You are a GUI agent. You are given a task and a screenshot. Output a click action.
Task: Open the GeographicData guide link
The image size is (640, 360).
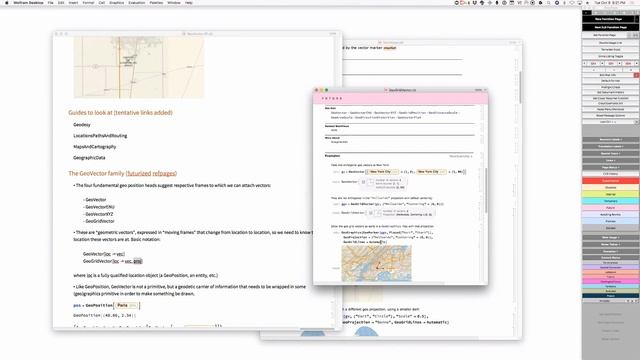89,158
